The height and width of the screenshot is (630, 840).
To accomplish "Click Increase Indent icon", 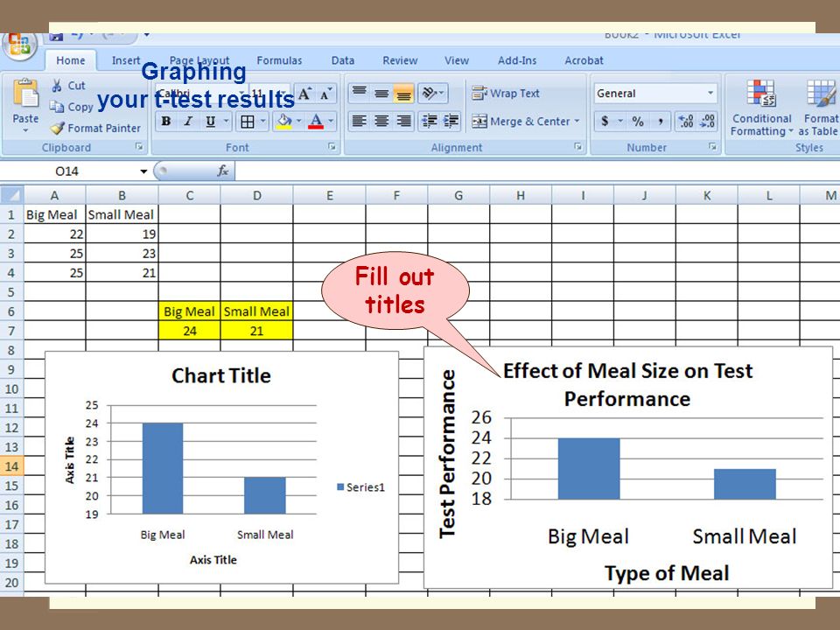I will (451, 121).
